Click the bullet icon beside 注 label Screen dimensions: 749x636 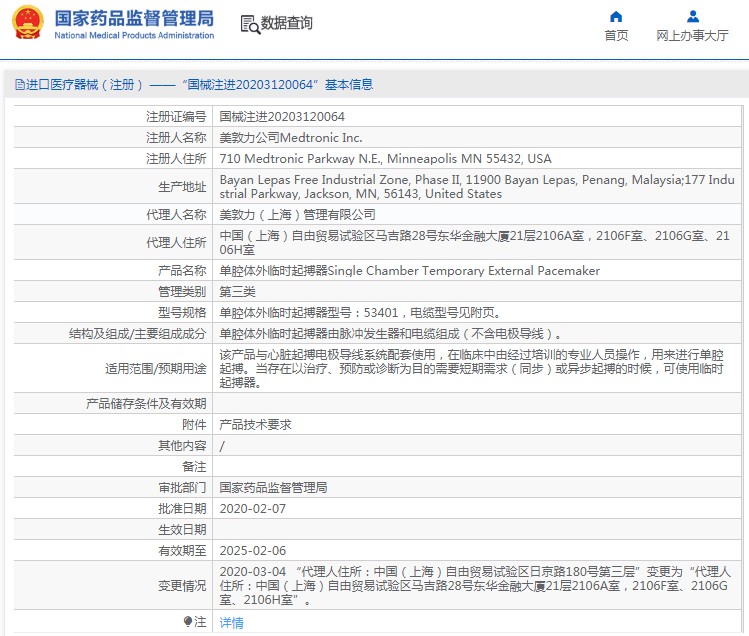(188, 622)
